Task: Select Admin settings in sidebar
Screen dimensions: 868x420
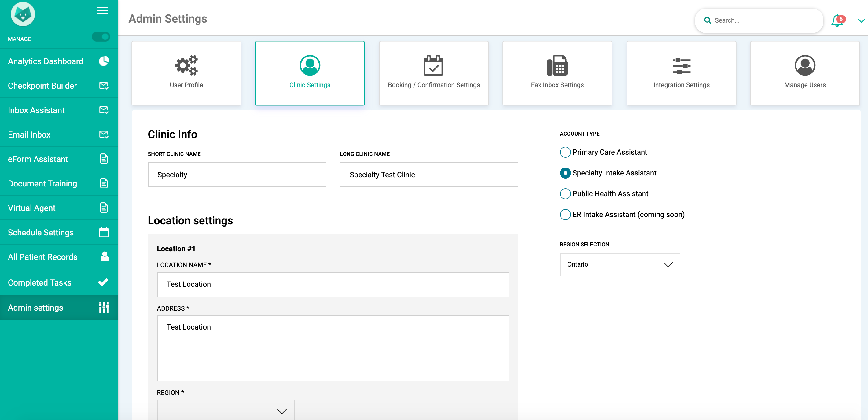Action: coord(59,308)
